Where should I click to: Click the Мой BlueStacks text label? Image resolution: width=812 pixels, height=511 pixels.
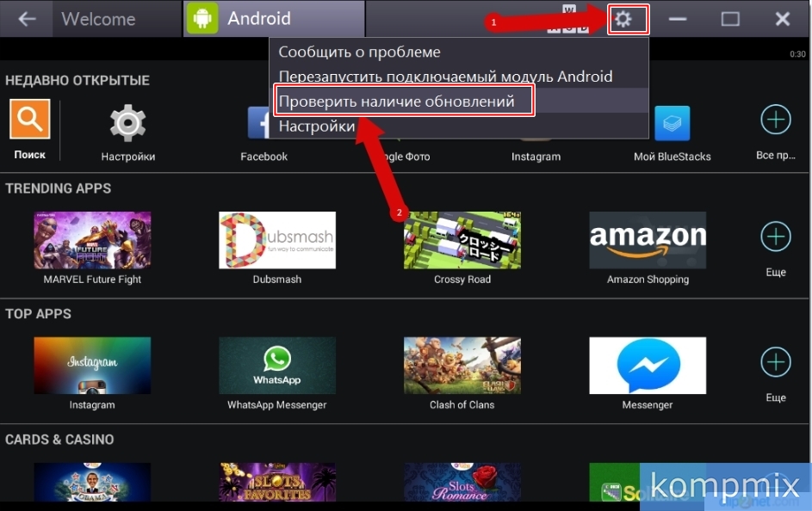(673, 157)
